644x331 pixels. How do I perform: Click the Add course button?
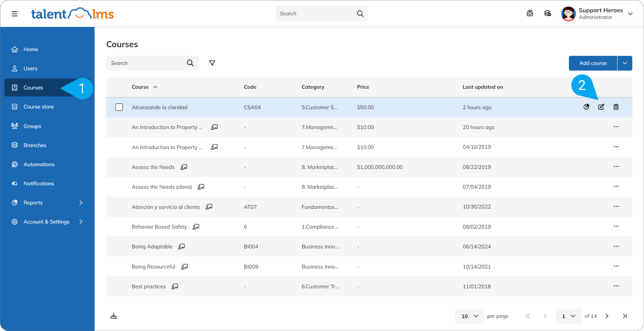tap(593, 63)
